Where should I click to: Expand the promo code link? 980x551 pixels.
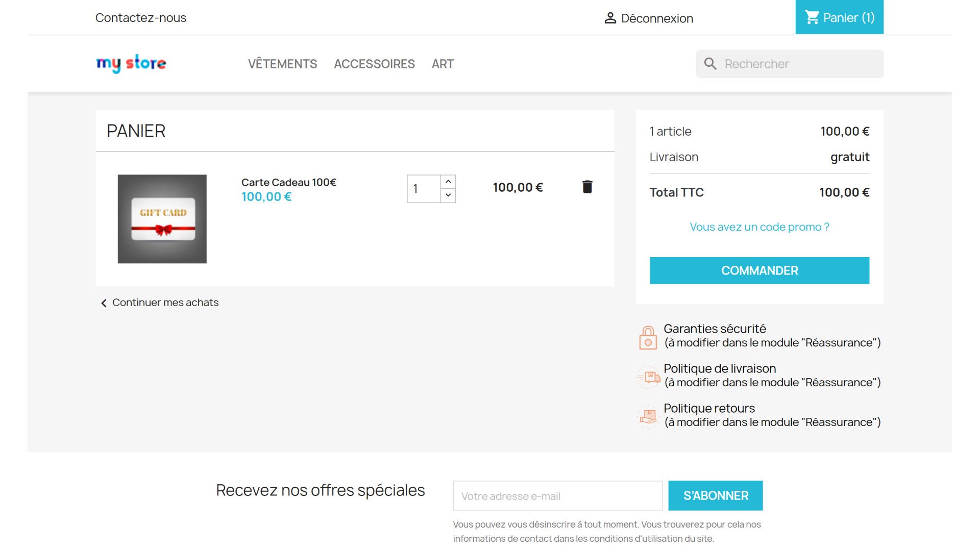[x=759, y=227]
